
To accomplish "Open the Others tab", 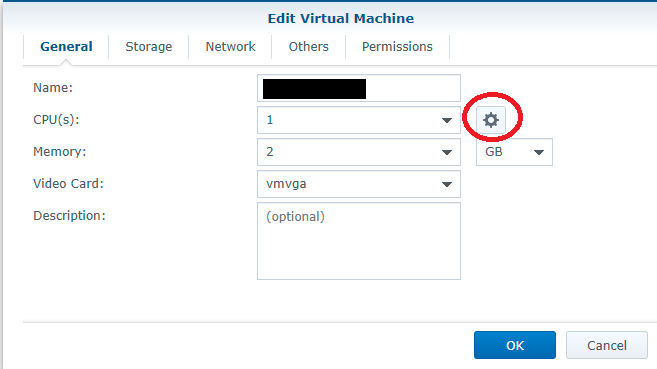I will click(x=308, y=46).
